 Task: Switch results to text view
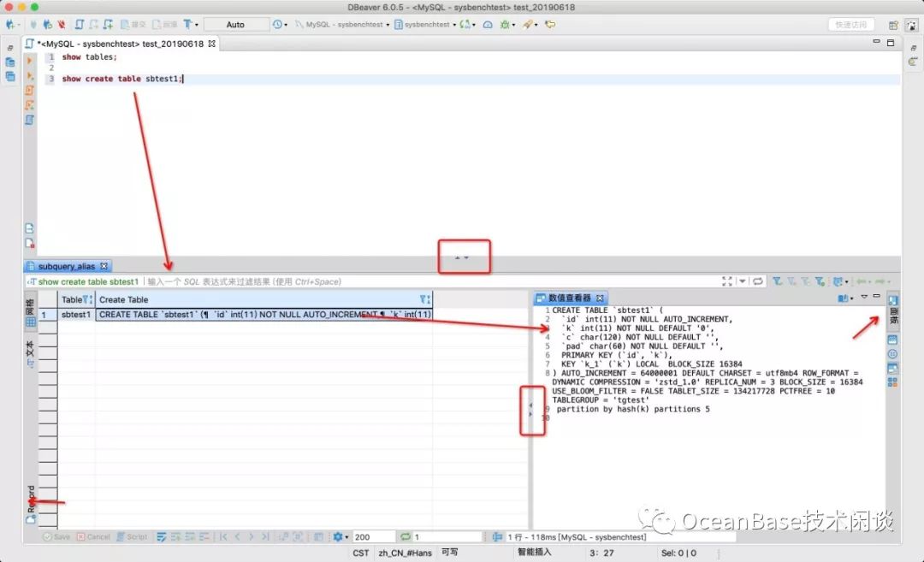(x=31, y=353)
